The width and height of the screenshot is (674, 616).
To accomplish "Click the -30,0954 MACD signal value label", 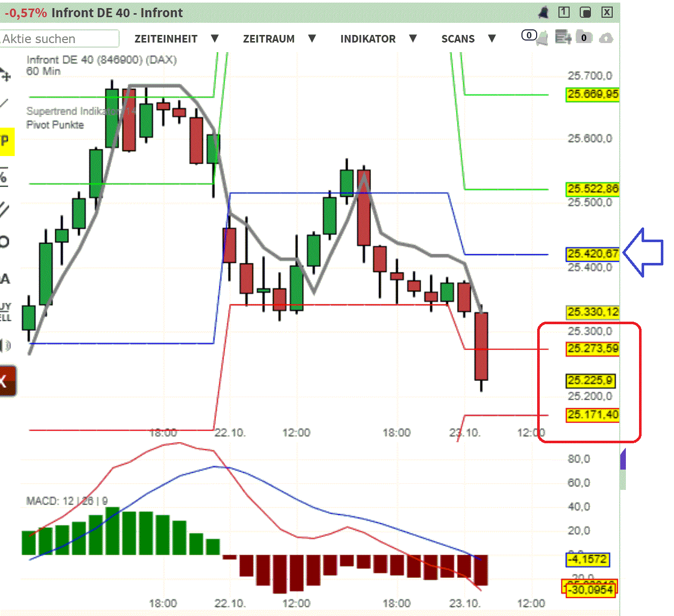I will point(590,590).
